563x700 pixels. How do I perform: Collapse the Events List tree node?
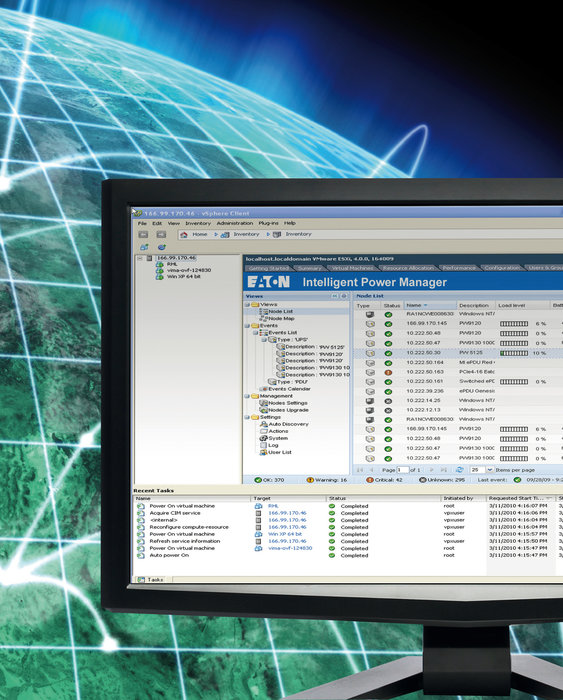(255, 333)
